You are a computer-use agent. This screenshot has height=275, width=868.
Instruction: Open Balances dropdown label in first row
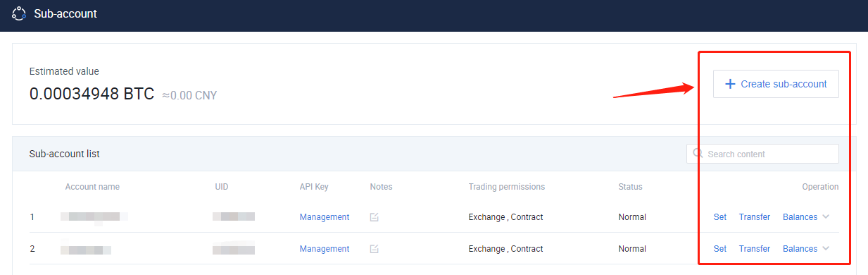[800, 217]
